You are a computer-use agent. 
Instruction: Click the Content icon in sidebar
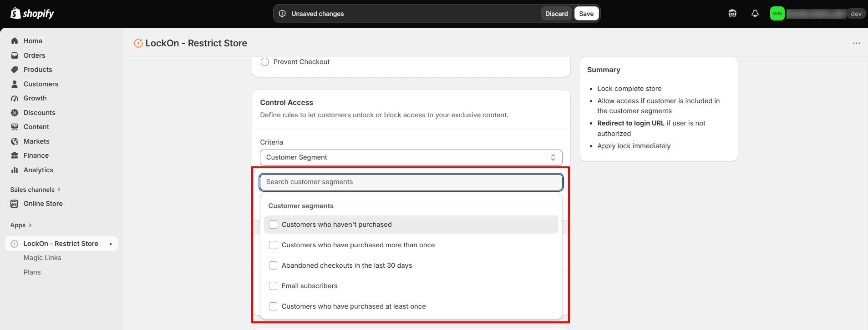[15, 127]
